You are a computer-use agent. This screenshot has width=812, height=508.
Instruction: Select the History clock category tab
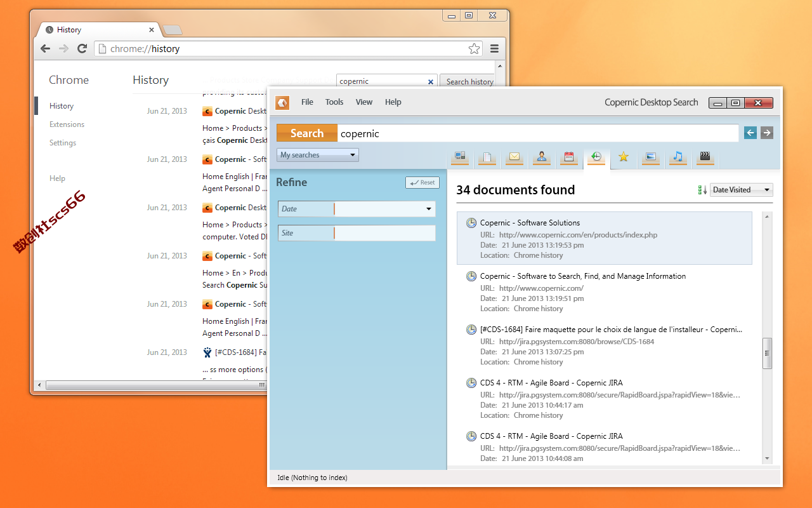(x=596, y=158)
